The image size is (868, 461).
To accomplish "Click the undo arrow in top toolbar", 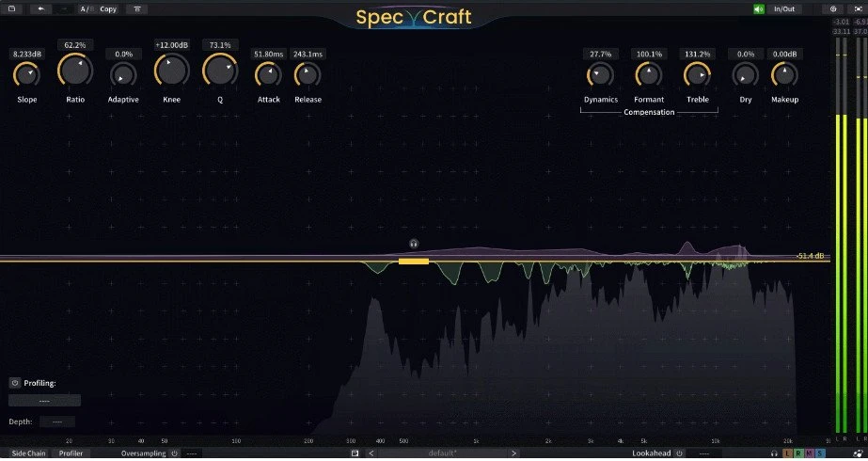I will [x=40, y=8].
